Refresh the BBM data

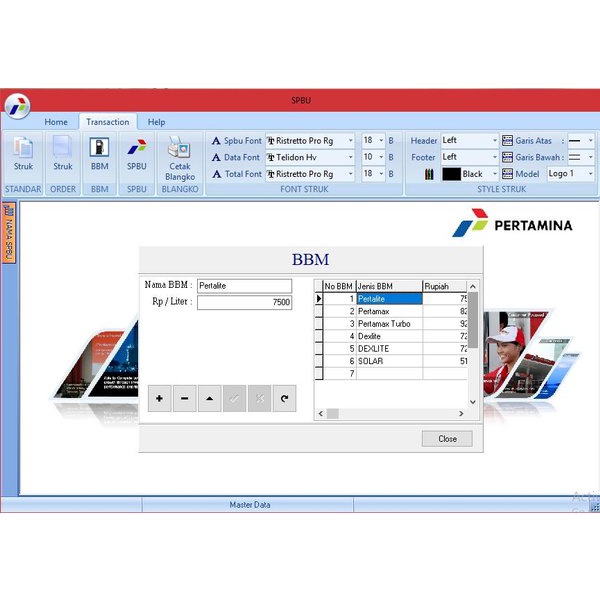tap(284, 398)
